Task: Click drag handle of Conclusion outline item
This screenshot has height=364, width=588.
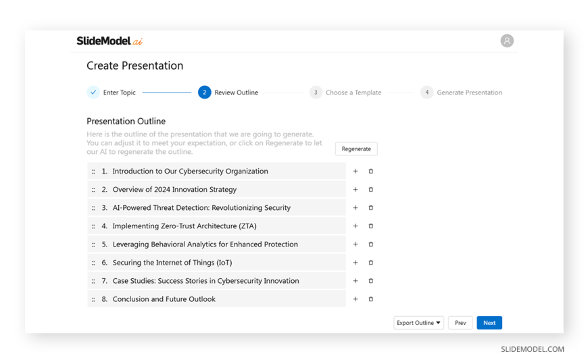Action: (x=93, y=299)
